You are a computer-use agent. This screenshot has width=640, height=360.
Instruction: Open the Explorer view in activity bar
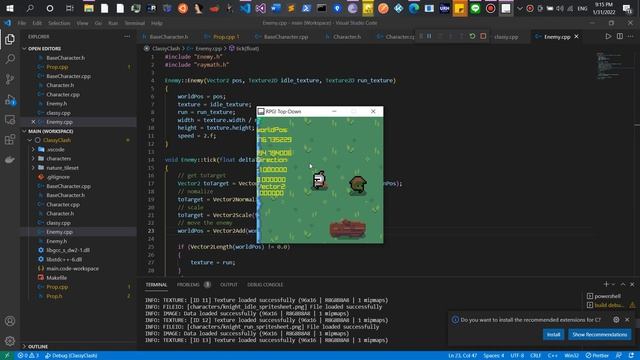click(10, 39)
